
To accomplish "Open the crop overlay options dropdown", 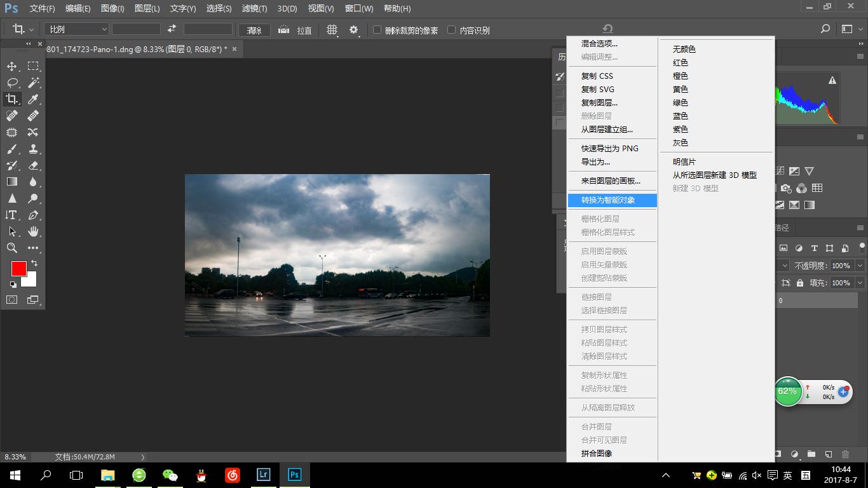I will pos(333,29).
